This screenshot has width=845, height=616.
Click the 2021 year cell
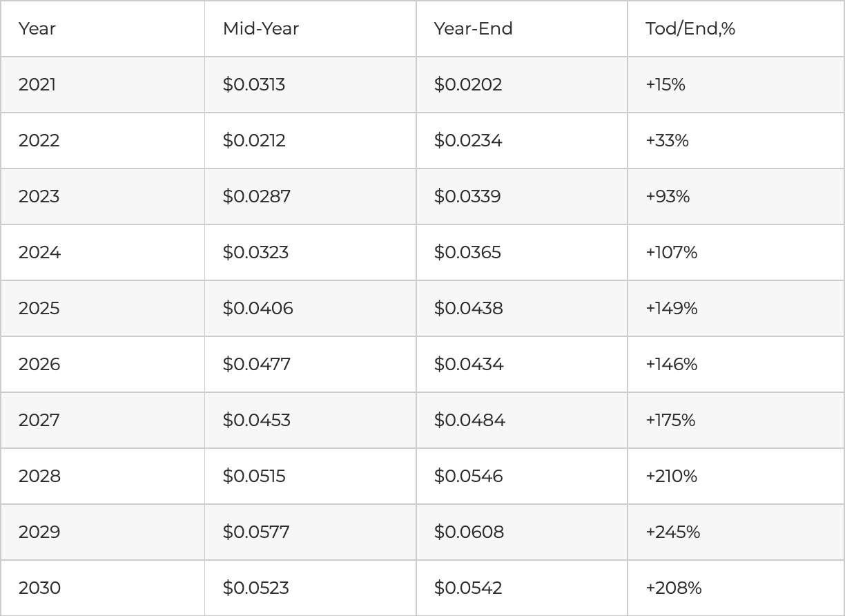[x=37, y=85]
